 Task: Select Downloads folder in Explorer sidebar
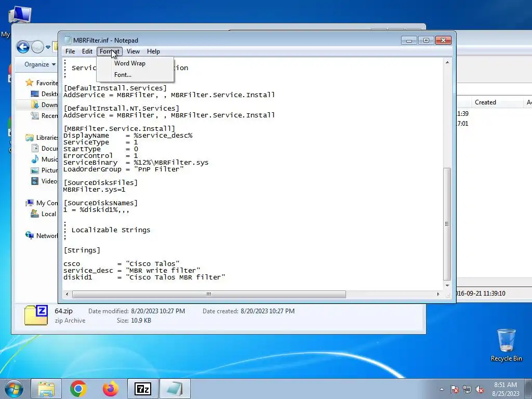click(x=44, y=104)
